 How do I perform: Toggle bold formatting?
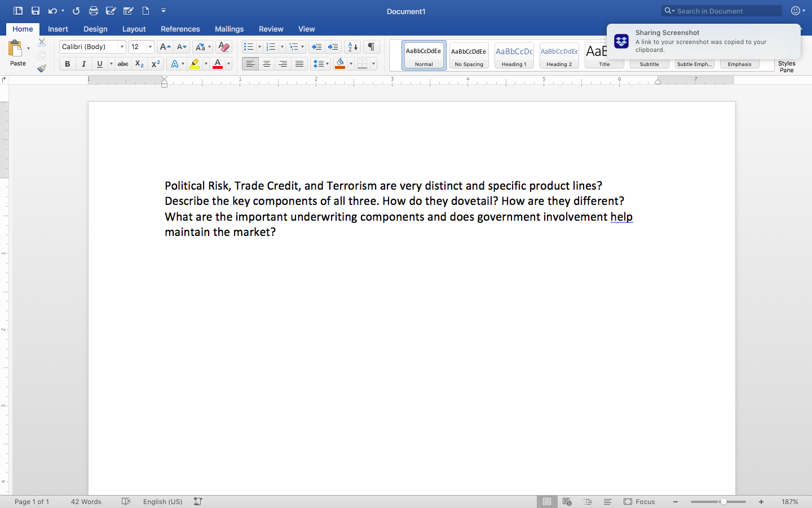[x=67, y=64]
